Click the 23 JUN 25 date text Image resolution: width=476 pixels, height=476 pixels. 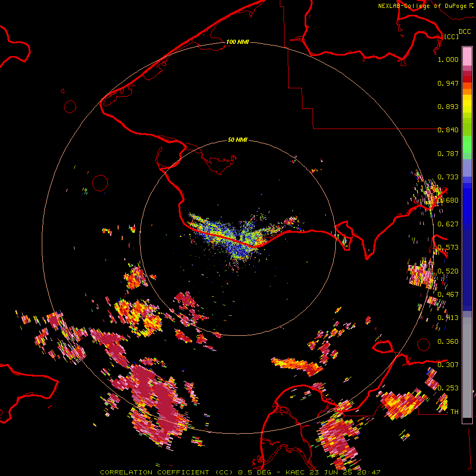click(331, 472)
